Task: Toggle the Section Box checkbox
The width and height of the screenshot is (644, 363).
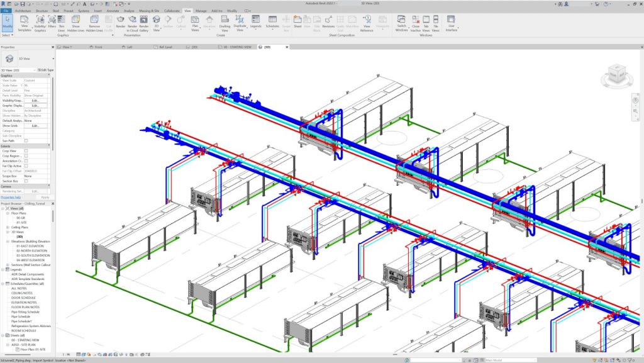Action: (x=26, y=181)
